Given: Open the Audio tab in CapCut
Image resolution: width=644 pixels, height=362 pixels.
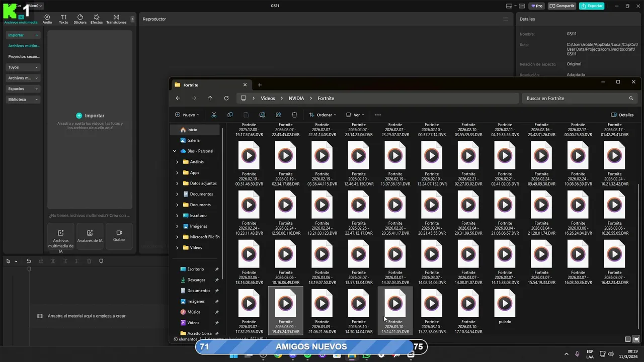Looking at the screenshot, I should 47,19.
